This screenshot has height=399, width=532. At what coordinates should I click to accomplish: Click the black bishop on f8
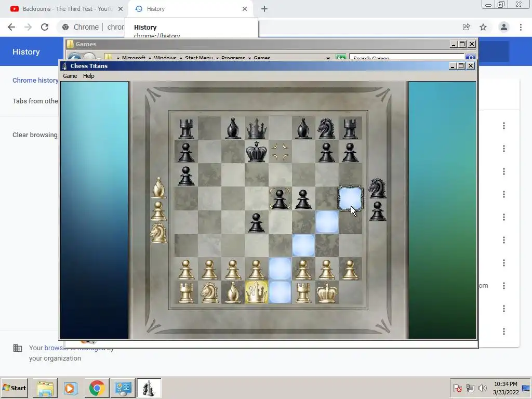(303, 128)
